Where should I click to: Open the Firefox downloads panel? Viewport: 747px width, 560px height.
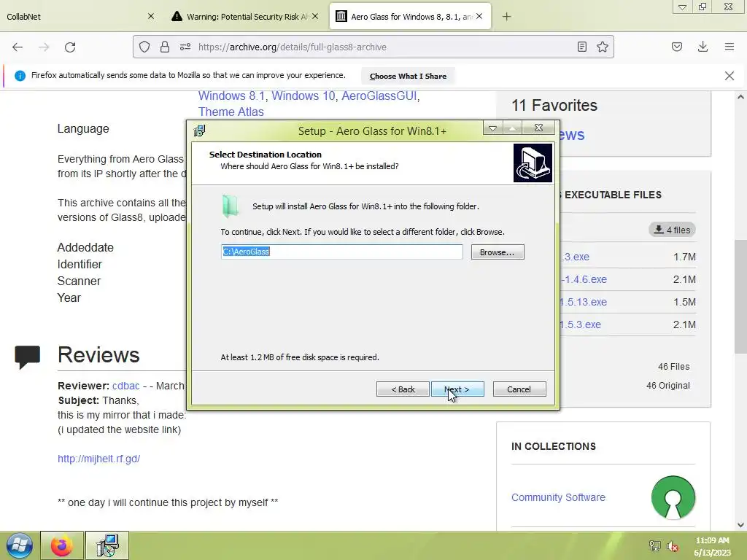[x=703, y=47]
